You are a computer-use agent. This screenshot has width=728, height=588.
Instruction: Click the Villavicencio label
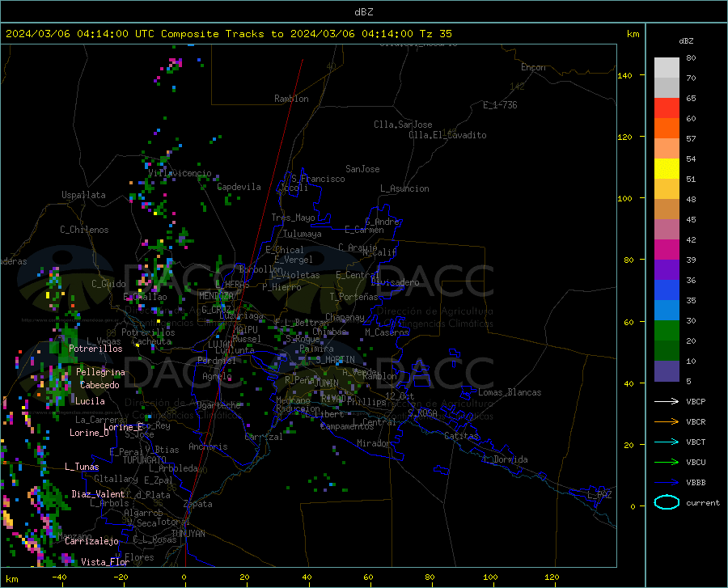[180, 173]
